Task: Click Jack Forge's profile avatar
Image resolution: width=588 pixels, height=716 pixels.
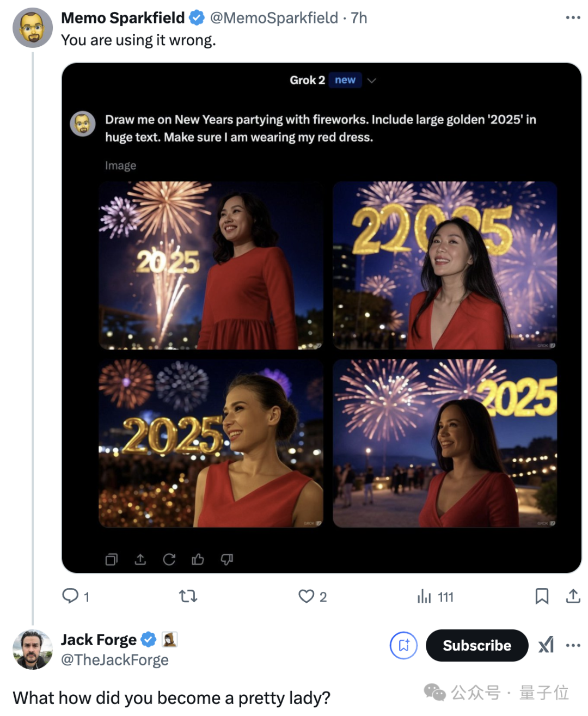Action: (33, 650)
